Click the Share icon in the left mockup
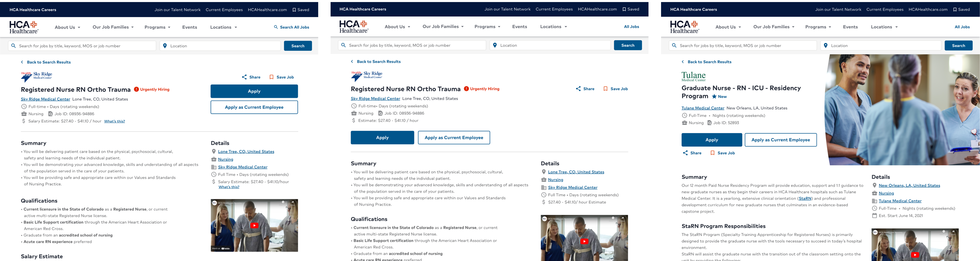Image resolution: width=980 pixels, height=261 pixels. point(244,77)
